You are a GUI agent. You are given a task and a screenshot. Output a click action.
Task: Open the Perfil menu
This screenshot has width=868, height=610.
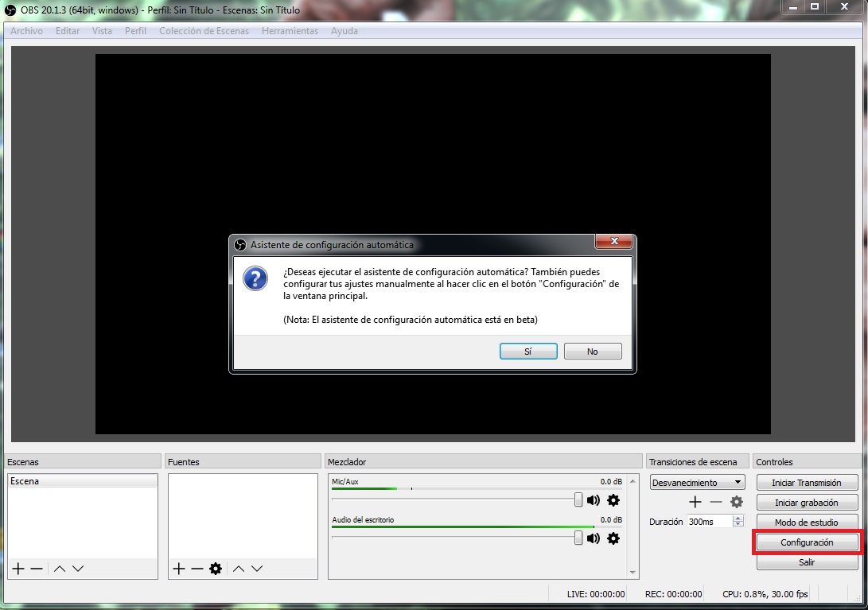click(135, 31)
